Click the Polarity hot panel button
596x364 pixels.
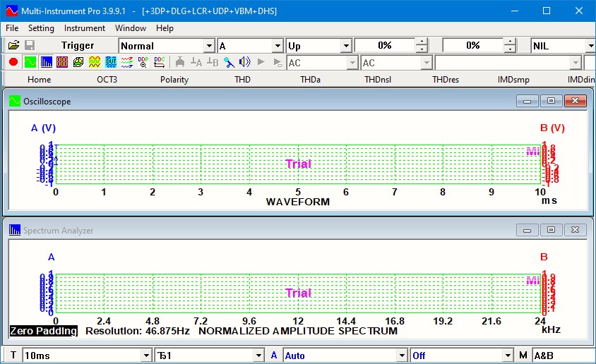(174, 79)
